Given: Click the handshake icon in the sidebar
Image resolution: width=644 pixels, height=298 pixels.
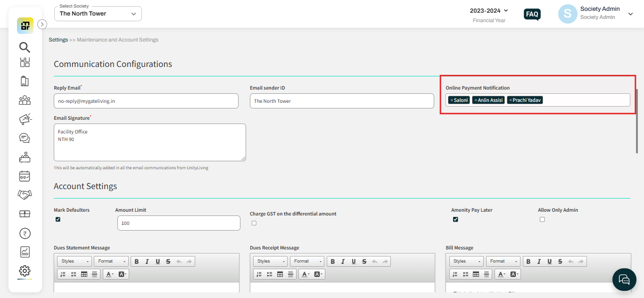Looking at the screenshot, I should (x=25, y=194).
